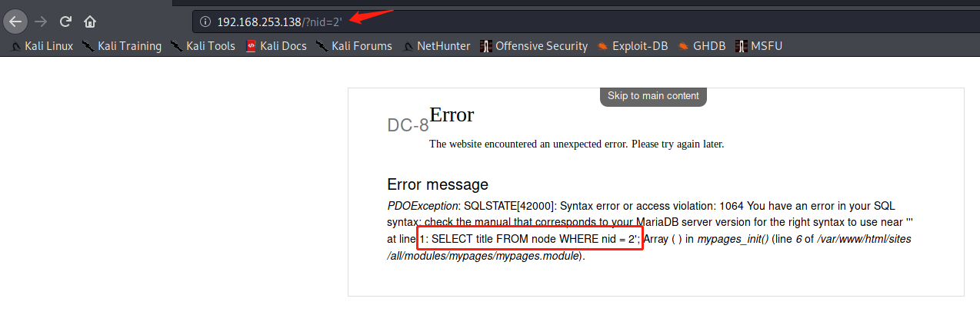Click the Kali Docs bookmark icon

pos(251,46)
